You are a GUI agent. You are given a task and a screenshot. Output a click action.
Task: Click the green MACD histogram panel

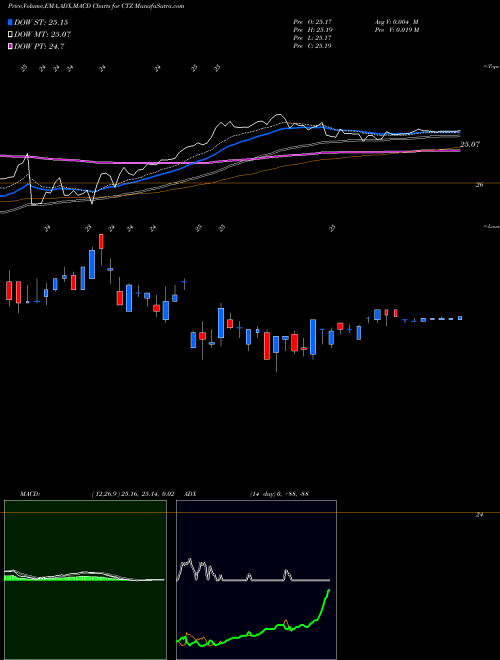85,580
